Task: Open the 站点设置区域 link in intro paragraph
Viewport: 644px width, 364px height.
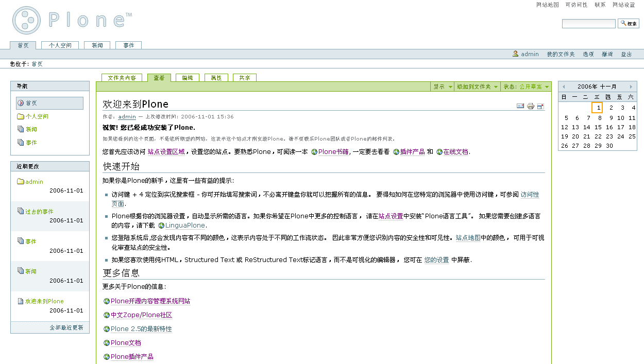Action: click(166, 152)
